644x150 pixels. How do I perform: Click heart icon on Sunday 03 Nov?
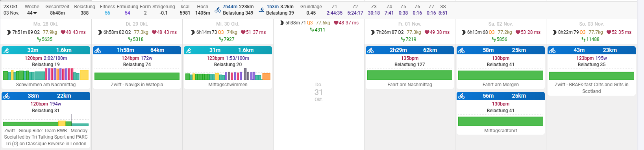[609, 32]
